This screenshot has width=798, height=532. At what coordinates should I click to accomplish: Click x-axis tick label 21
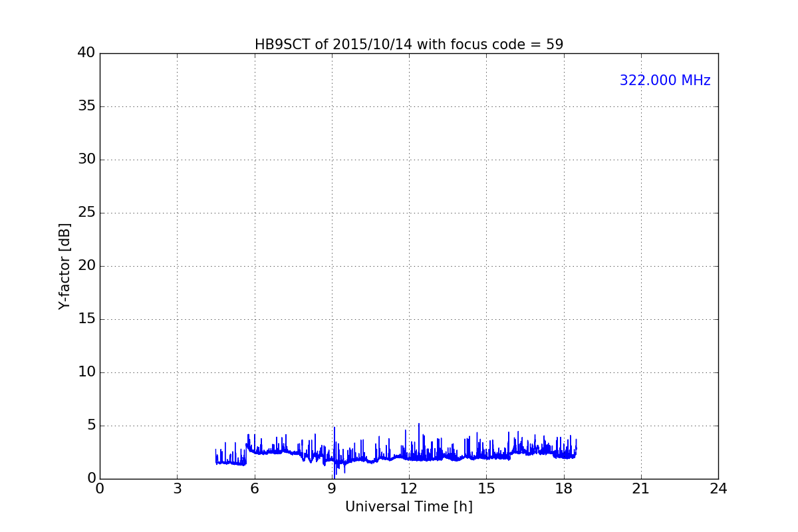pyautogui.click(x=641, y=489)
